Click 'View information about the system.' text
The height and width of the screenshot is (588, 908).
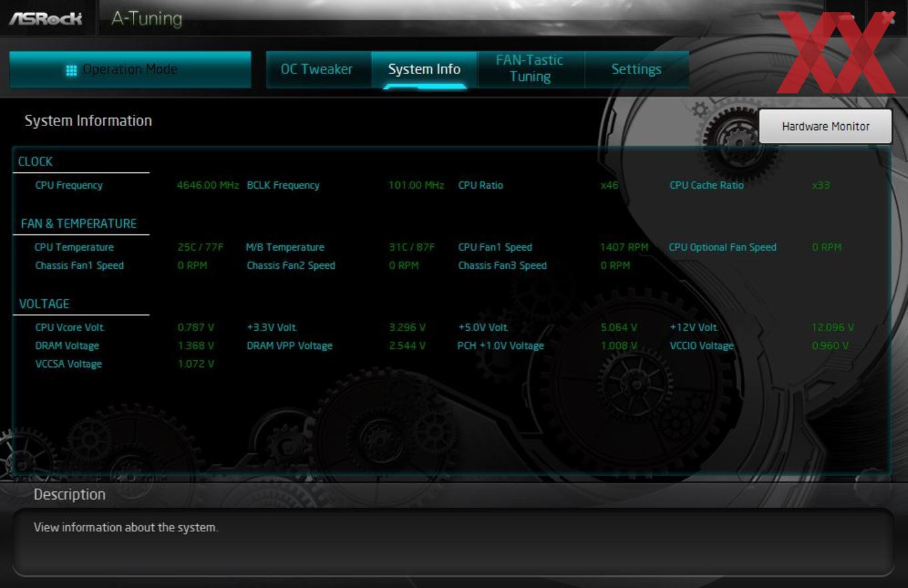(x=126, y=527)
